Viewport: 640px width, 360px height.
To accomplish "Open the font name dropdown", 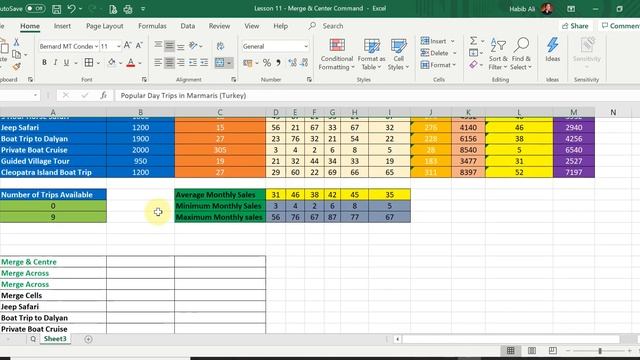I will click(96, 47).
